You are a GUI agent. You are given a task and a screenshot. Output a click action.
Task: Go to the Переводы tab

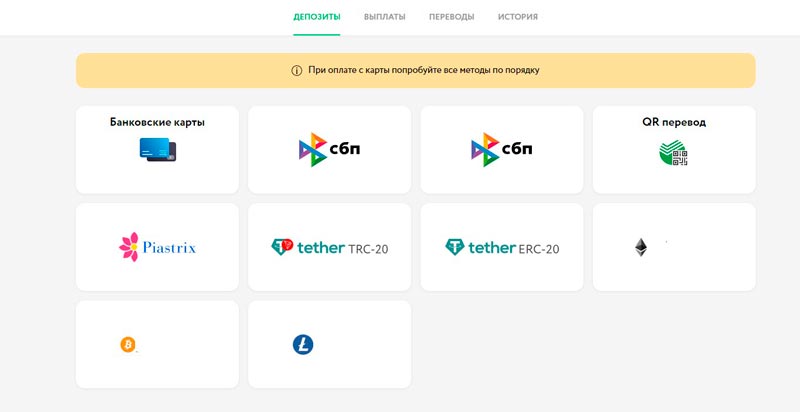coord(452,17)
